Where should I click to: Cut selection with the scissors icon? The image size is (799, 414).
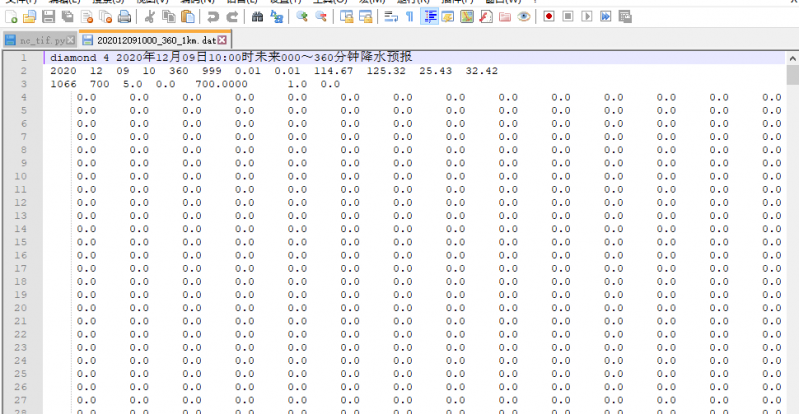tap(149, 17)
